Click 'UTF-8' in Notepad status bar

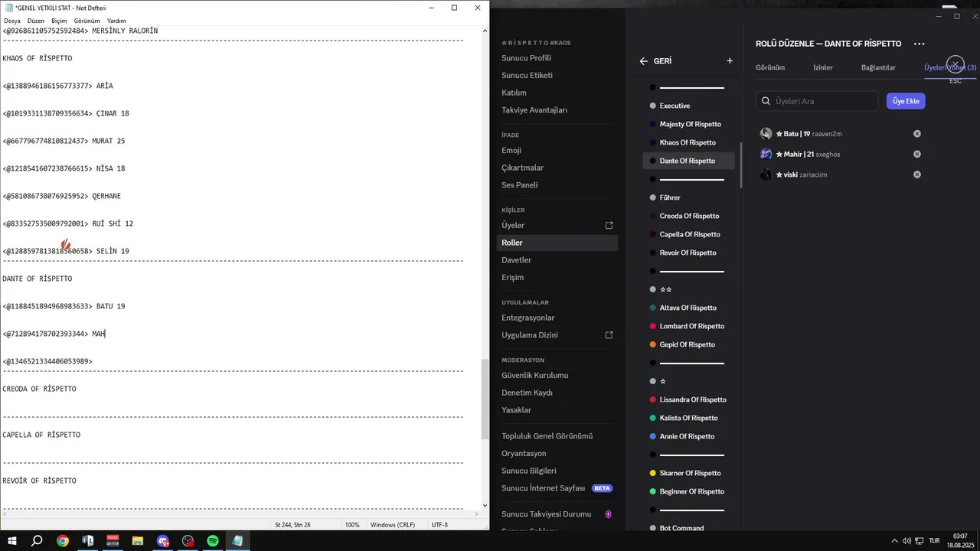[x=439, y=525]
